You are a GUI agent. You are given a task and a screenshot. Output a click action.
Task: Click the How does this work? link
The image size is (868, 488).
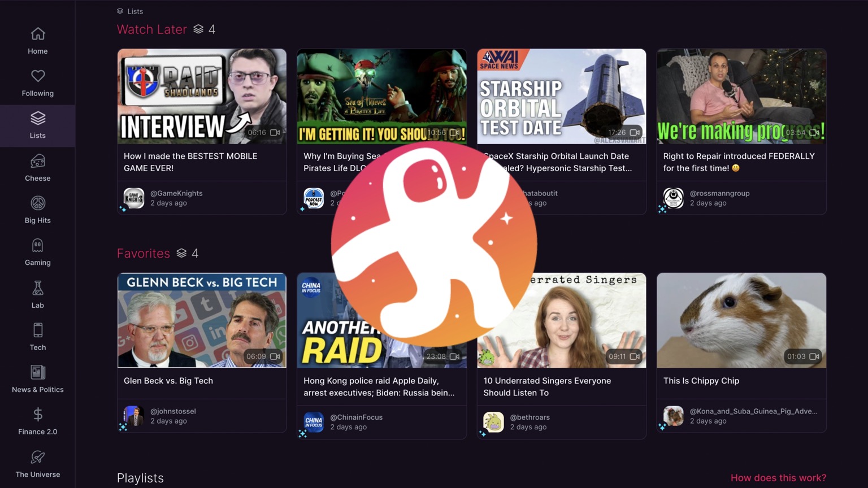tap(778, 478)
